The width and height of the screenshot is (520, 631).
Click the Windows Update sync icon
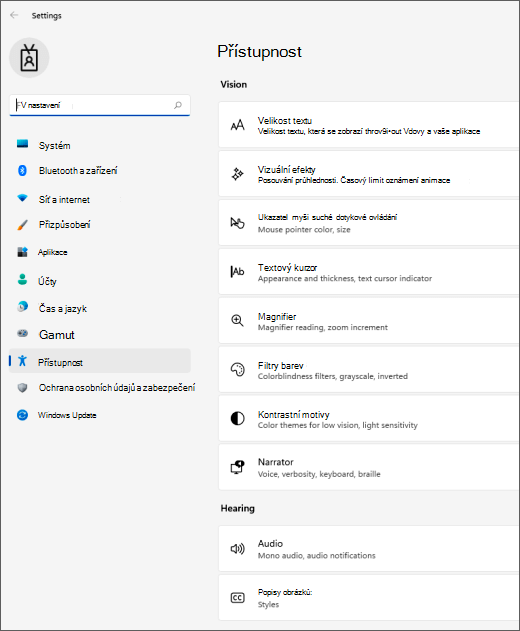(23, 415)
